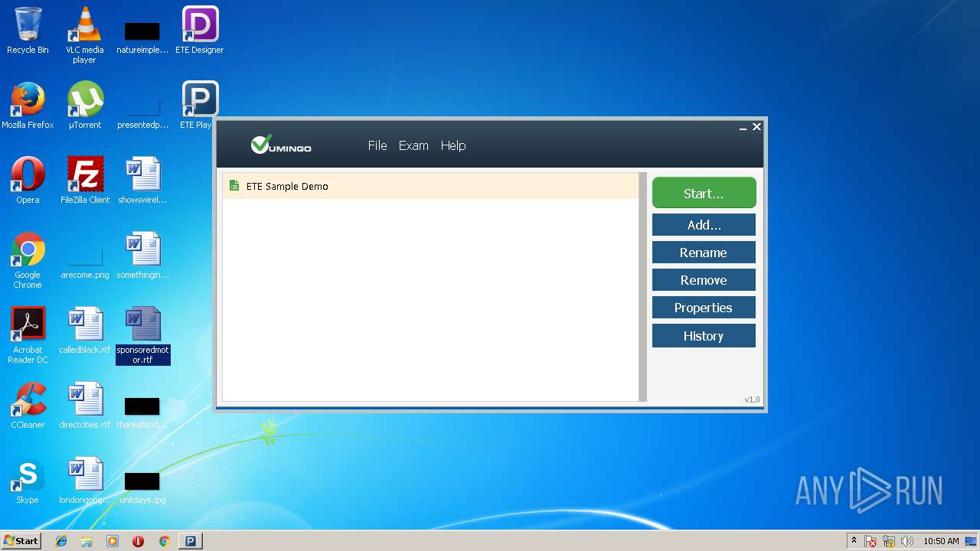Switch to ETE Player taskbar button
This screenshot has height=551, width=980.
pos(190,541)
